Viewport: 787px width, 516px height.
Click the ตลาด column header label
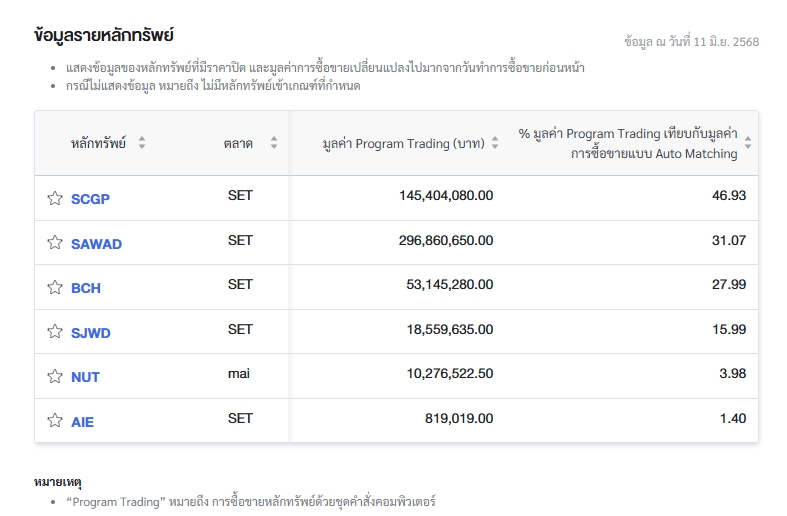(x=238, y=143)
